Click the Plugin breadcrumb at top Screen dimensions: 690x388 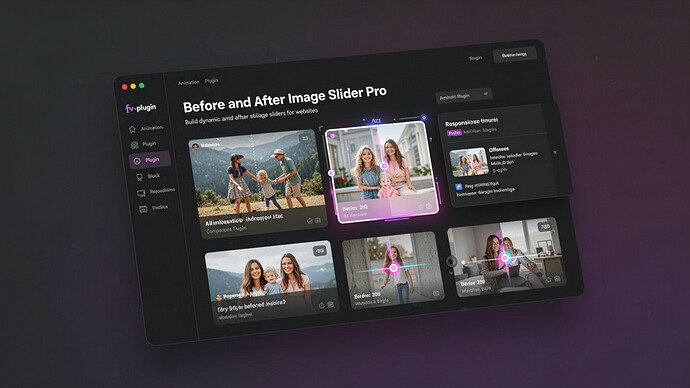[211, 81]
